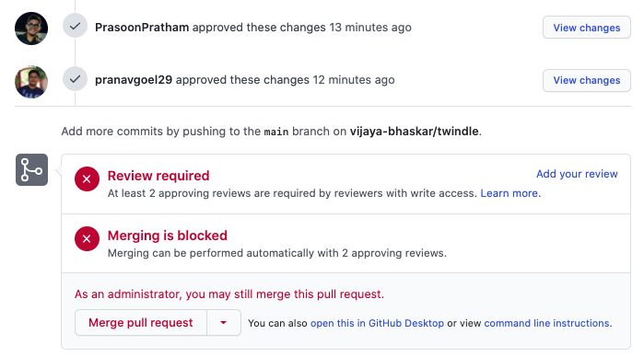Open the pranavgoel29 username link
This screenshot has height=357, width=644.
[134, 80]
